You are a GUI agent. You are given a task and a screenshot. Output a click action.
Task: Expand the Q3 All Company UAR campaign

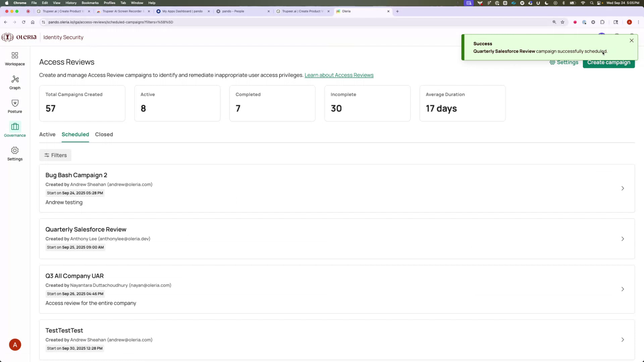tap(623, 289)
